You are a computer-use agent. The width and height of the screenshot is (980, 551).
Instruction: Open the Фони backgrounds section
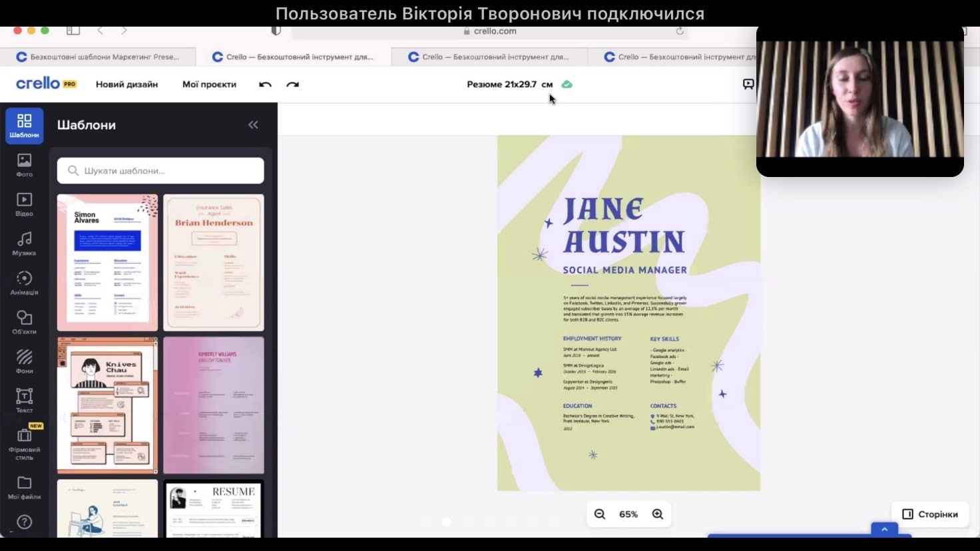(x=25, y=361)
